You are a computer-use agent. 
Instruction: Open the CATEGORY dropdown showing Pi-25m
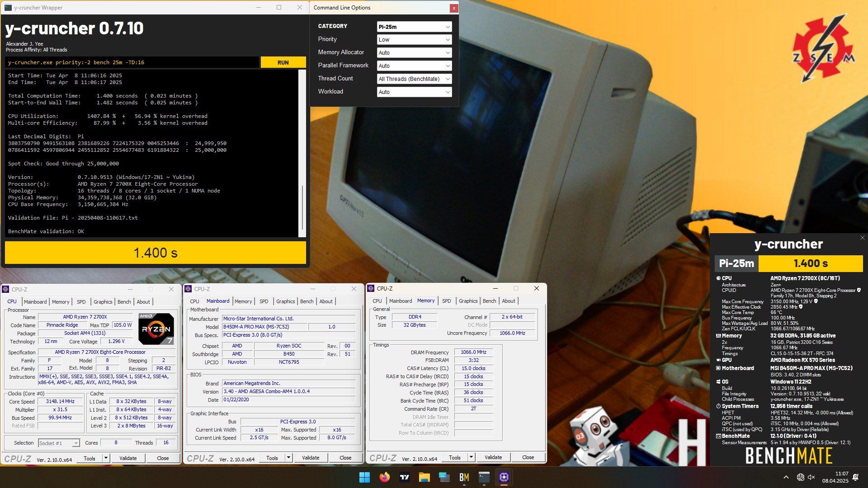(414, 27)
